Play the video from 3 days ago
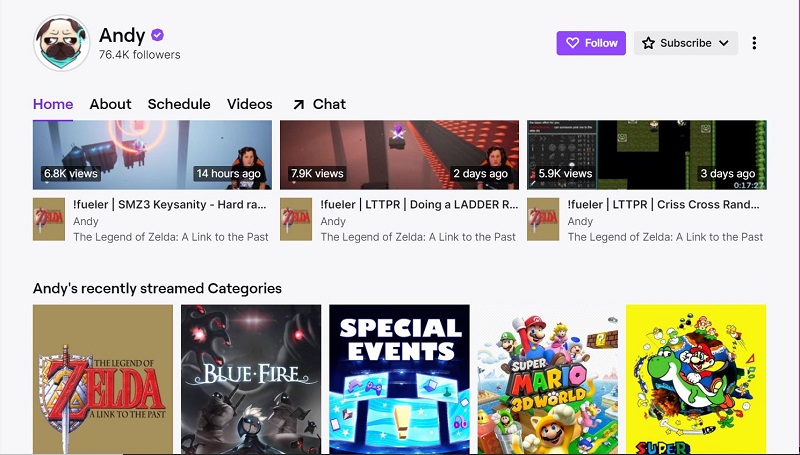800x455 pixels. pos(646,155)
